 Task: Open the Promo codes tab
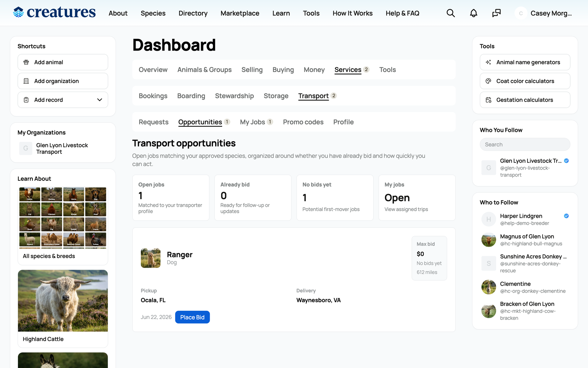click(303, 122)
